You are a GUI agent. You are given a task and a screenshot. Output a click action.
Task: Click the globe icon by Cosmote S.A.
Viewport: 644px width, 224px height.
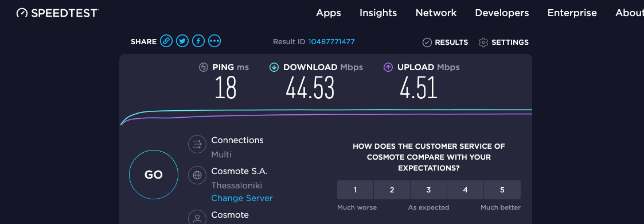[x=197, y=175]
